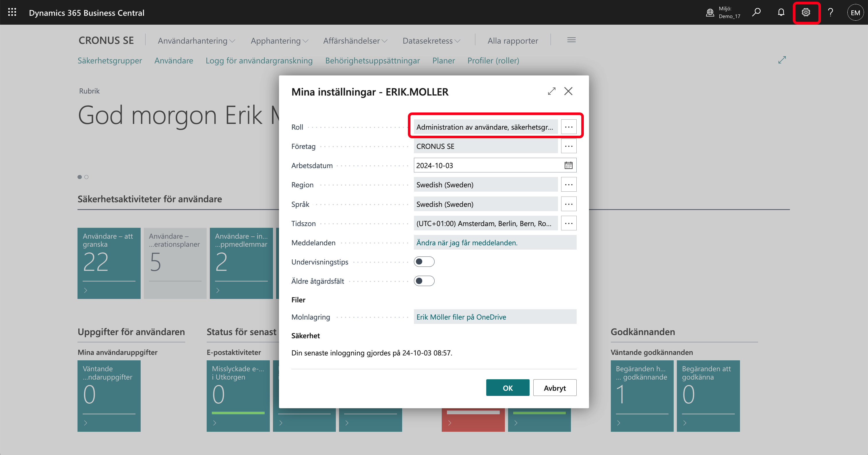Open Säkerhetsgrupper
868x455 pixels.
(110, 61)
